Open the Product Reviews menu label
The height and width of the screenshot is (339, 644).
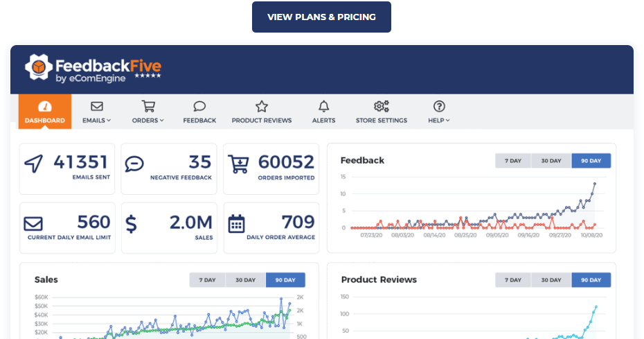click(x=262, y=121)
